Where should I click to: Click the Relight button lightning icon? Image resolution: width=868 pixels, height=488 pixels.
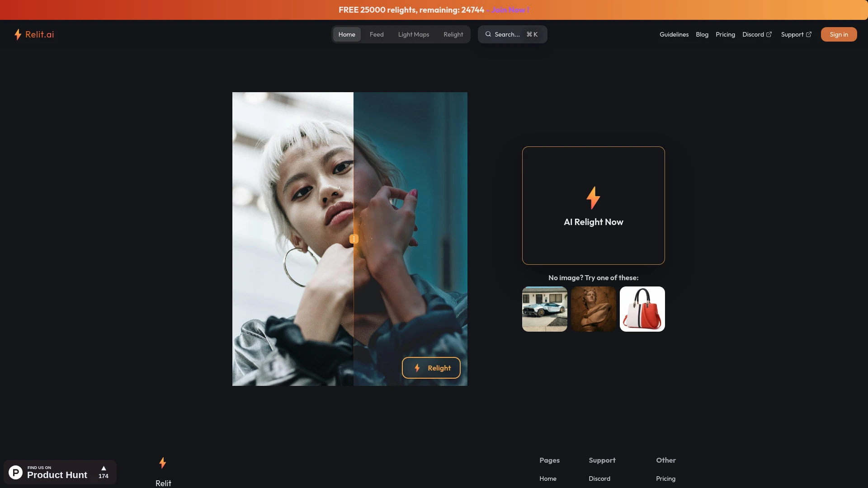click(417, 368)
